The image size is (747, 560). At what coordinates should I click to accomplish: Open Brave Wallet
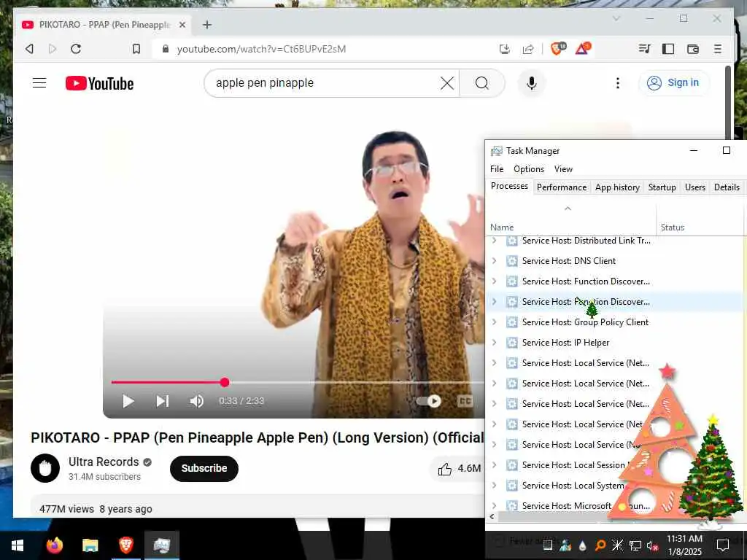click(693, 49)
